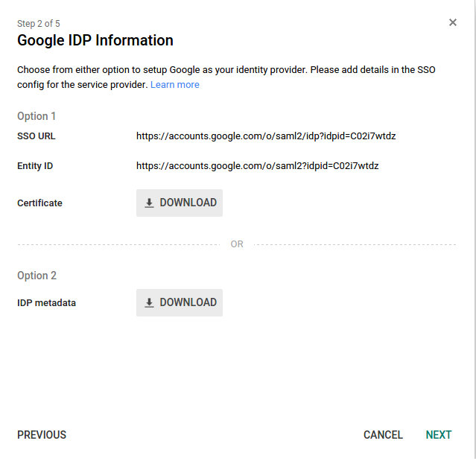Click the "Certificate" field label
The width and height of the screenshot is (476, 461).
tap(39, 203)
